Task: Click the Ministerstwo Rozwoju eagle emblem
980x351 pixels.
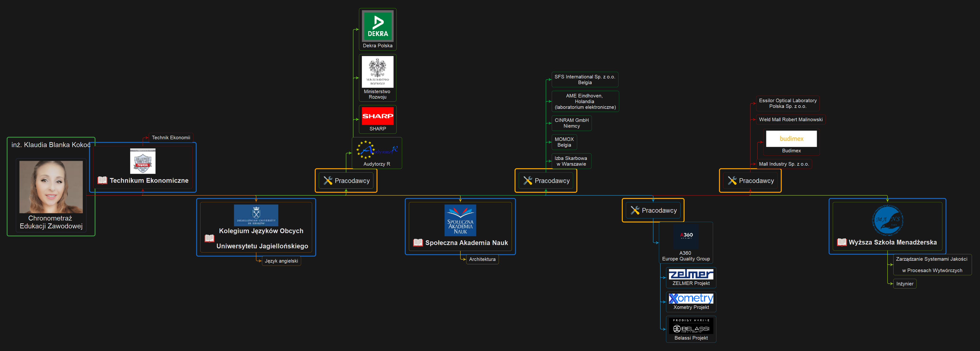Action: (377, 72)
